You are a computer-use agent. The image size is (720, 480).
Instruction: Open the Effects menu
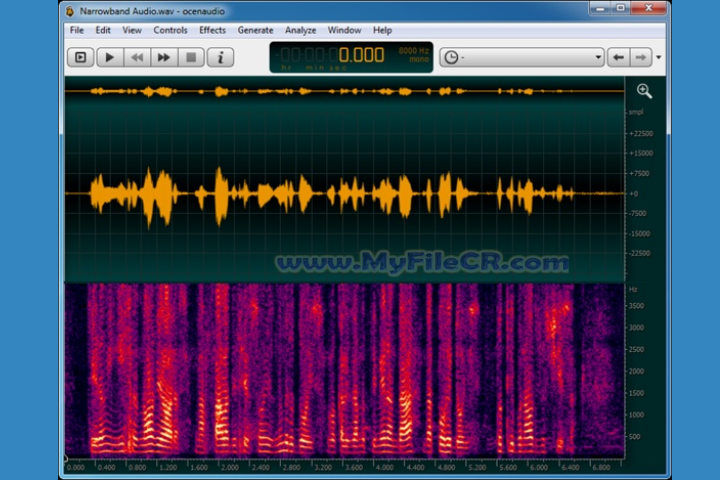point(212,30)
